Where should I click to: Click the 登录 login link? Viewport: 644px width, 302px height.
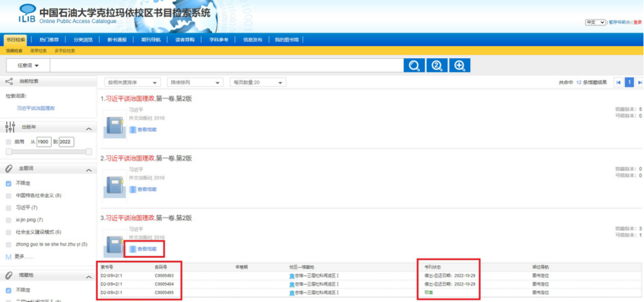[637, 23]
